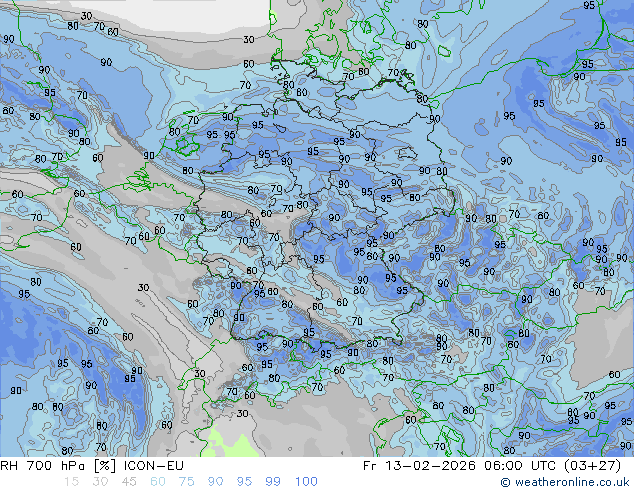This screenshot has height=490, width=634.
Task: Select the 15 value in the colour legend
Action: click(71, 482)
